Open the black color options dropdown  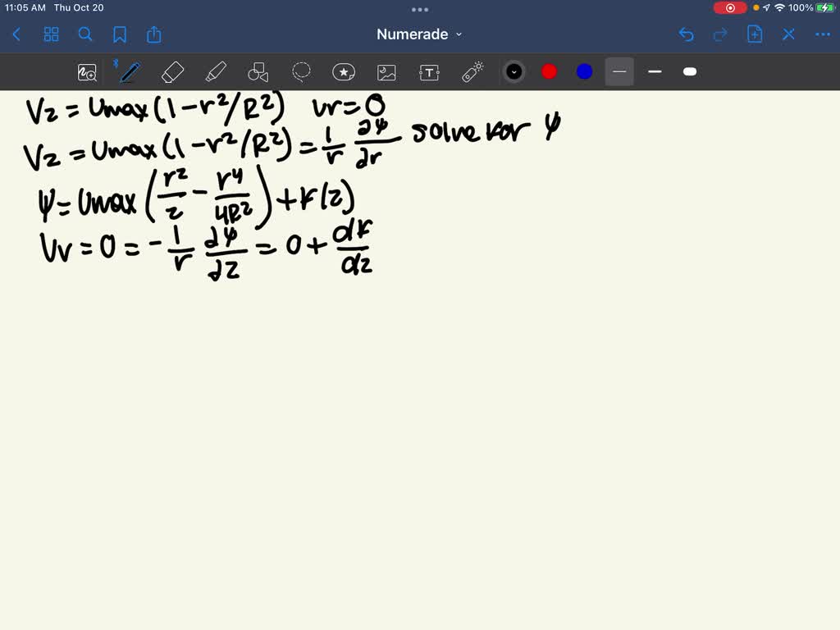[514, 72]
